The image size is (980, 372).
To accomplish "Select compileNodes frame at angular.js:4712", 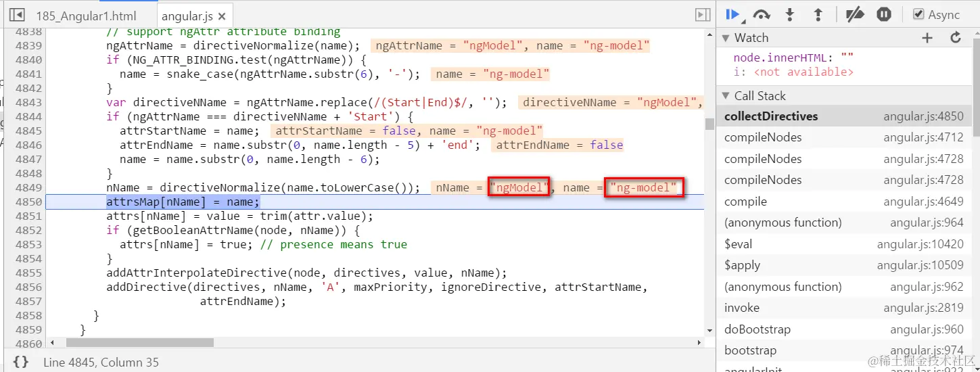I will pyautogui.click(x=844, y=137).
